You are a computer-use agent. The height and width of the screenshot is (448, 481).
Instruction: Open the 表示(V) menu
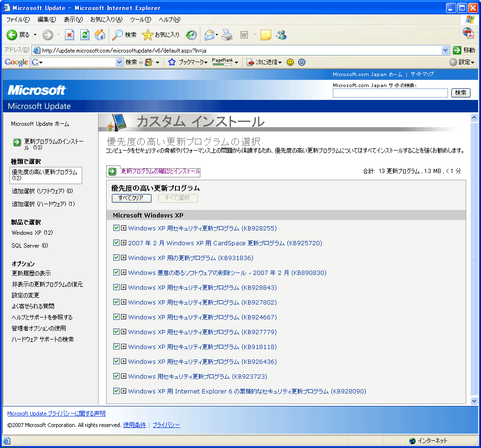[73, 20]
